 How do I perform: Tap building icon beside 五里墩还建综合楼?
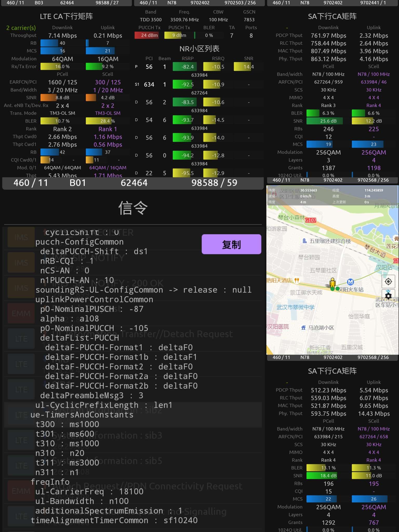click(x=305, y=241)
